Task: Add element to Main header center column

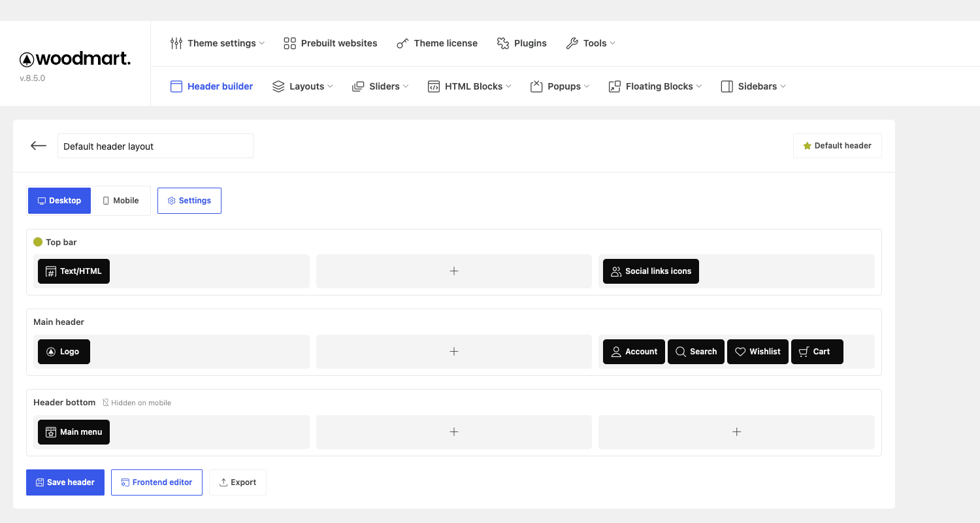Action: 454,352
